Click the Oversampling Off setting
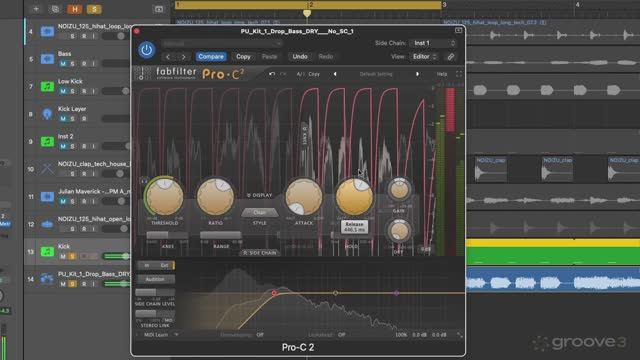This screenshot has width=640, height=360. [260, 335]
